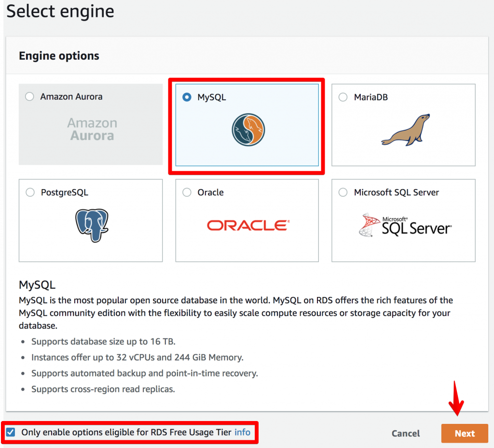Pick the PostgreSQL radio button
The width and height of the screenshot is (494, 448).
[x=30, y=192]
